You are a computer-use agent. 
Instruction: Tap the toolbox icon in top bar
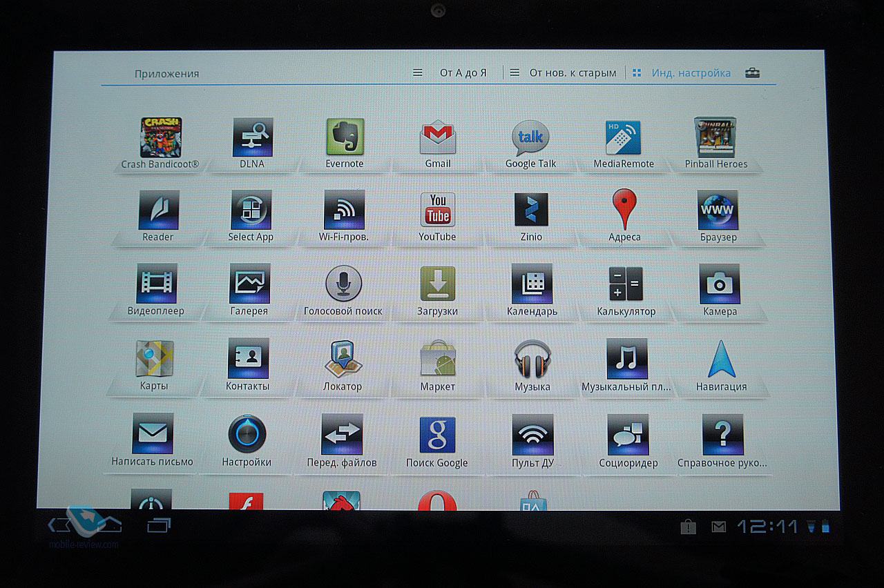[752, 73]
